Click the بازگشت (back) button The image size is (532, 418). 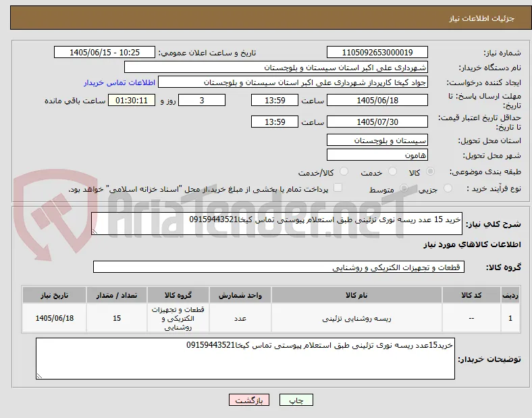(x=249, y=400)
